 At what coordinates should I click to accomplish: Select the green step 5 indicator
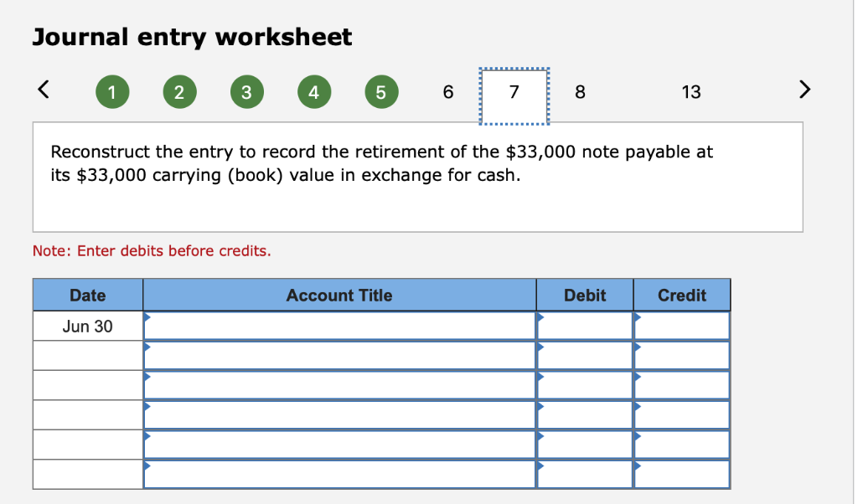click(x=381, y=92)
